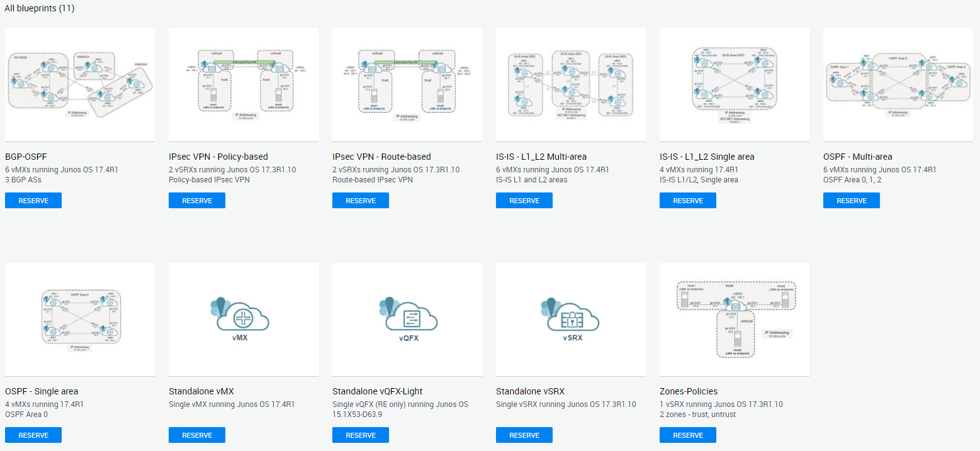Reserve the IPsec VPN - Route-based blueprint

click(361, 201)
